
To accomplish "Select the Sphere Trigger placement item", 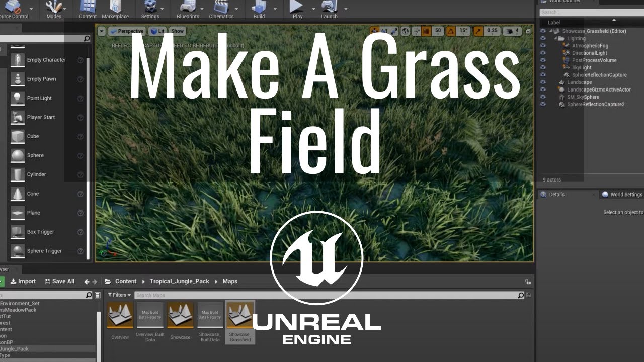I will 46,251.
